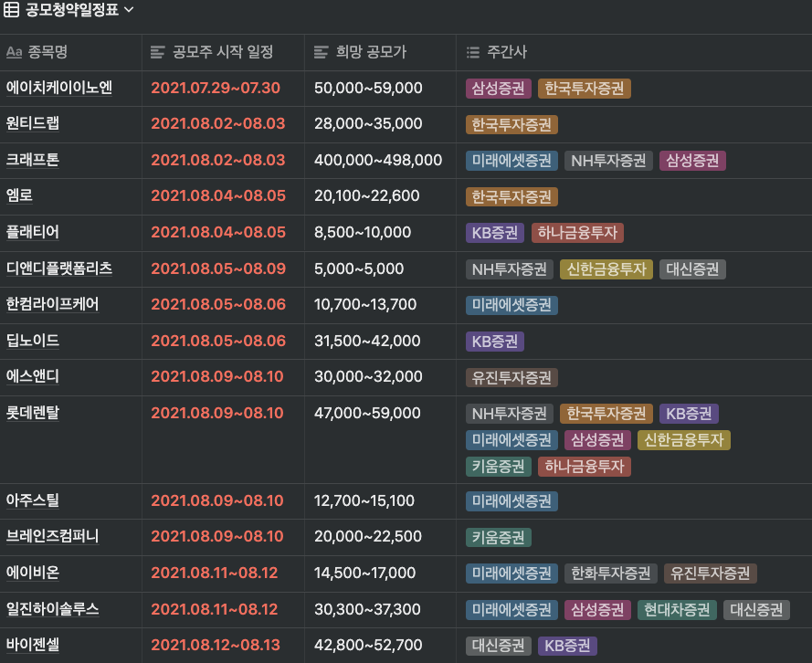
Task: Click date cell 2021.08.05~08.09
Action: (x=218, y=268)
